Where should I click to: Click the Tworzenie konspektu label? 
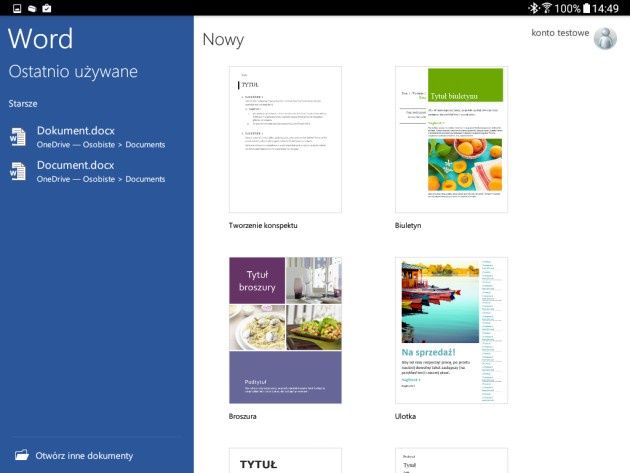[263, 225]
